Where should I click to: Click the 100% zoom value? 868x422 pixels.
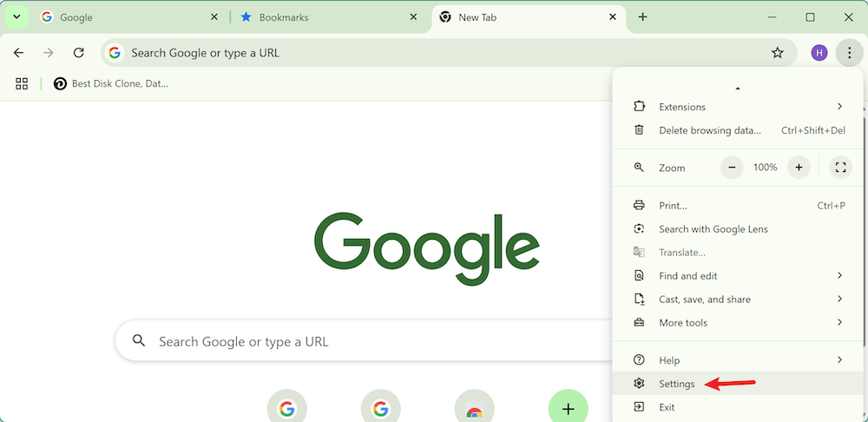click(x=765, y=168)
